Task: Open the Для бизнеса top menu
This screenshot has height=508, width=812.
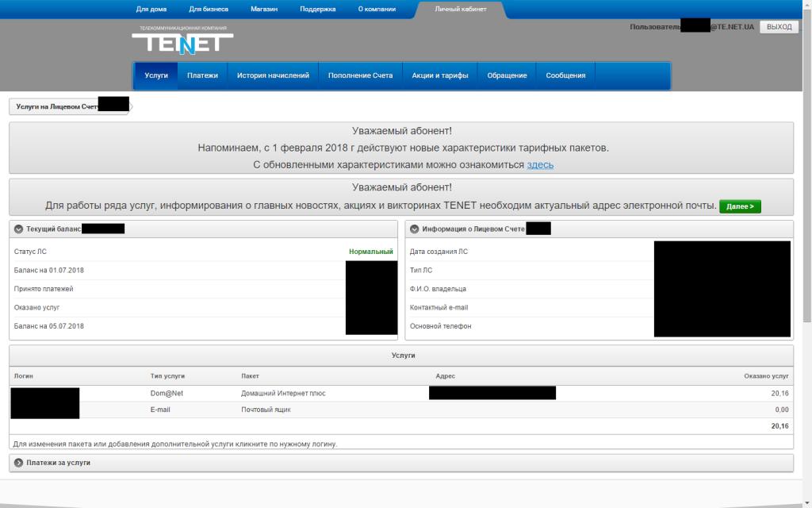Action: click(209, 9)
